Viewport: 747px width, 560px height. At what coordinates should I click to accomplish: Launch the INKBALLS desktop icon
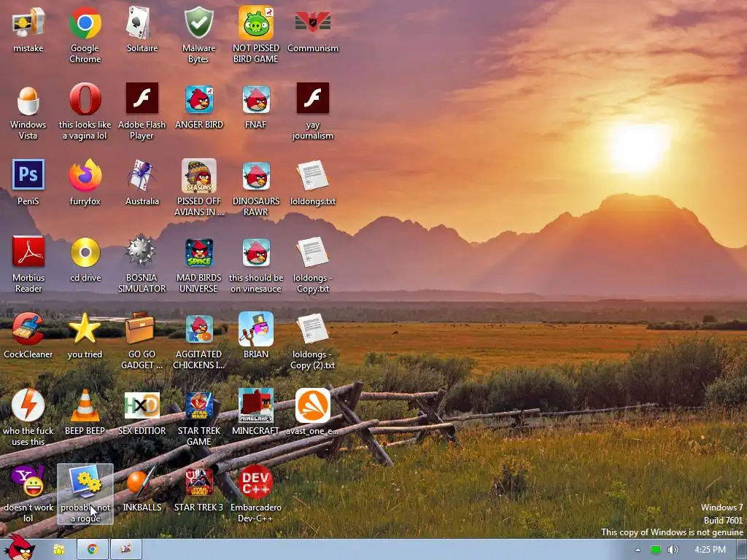pyautogui.click(x=142, y=481)
